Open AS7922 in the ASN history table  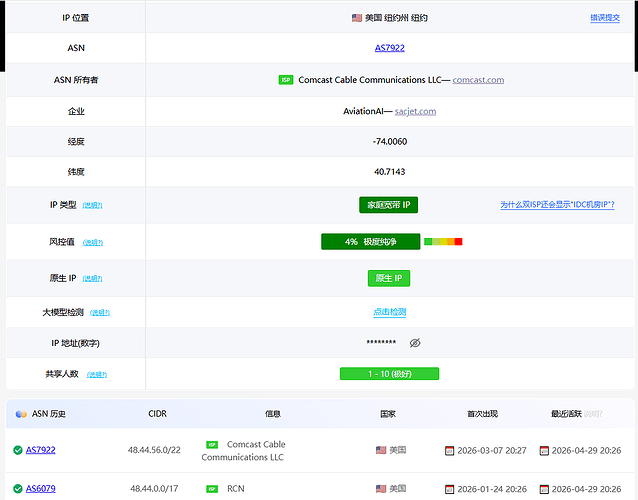click(41, 450)
